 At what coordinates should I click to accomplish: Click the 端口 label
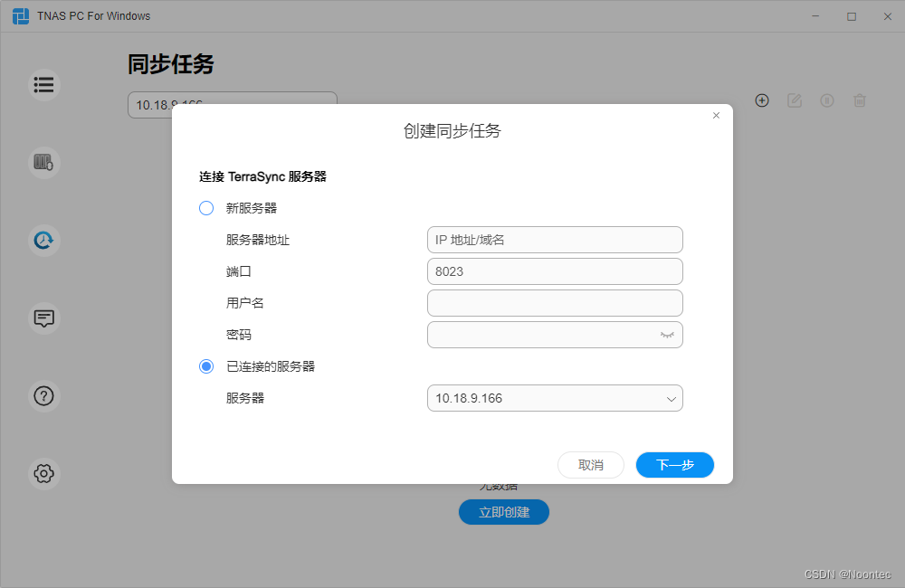(x=238, y=271)
